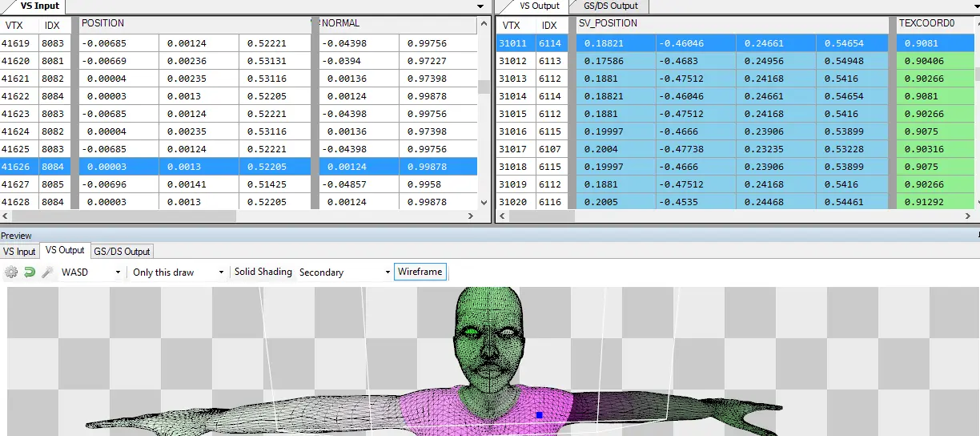Click the VS Input horizontal scrollbar left arrow
980x436 pixels.
6,216
